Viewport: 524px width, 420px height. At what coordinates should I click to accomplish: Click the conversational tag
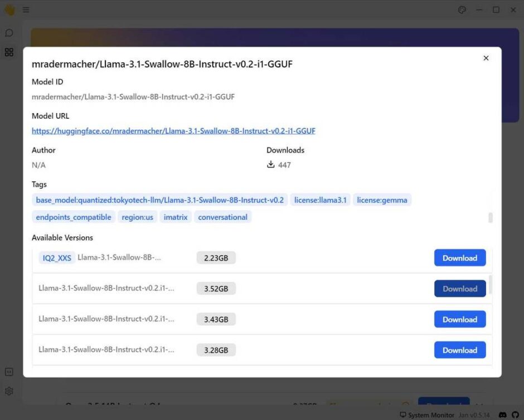(x=223, y=217)
